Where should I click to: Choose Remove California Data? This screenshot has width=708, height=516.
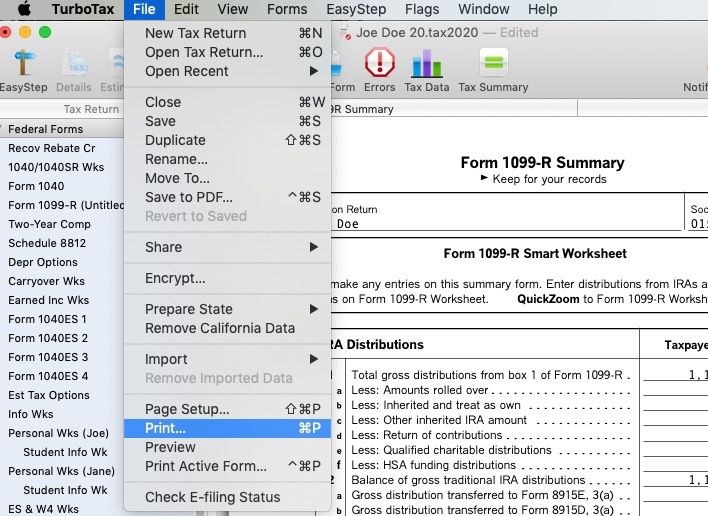228,328
